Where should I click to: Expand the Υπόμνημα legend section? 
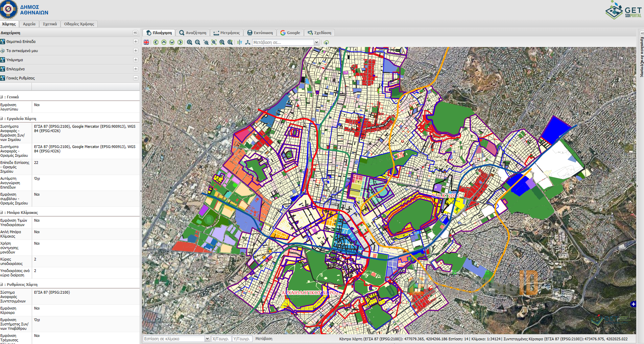136,60
